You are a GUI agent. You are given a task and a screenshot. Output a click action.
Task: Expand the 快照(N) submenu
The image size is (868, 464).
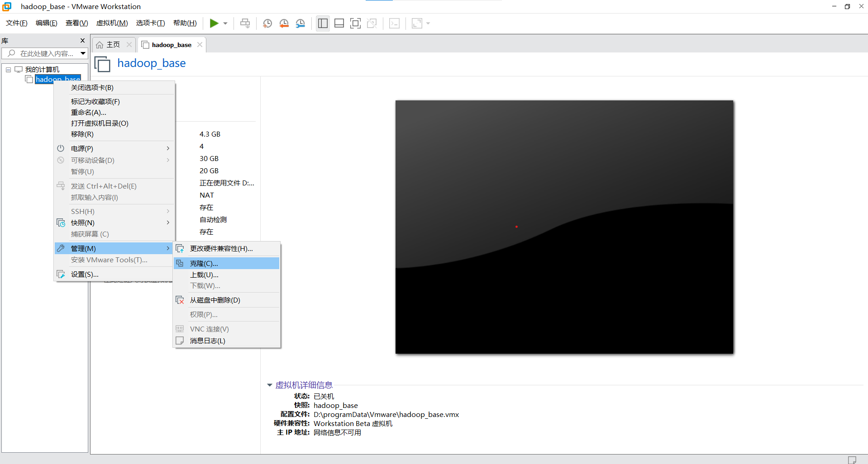[114, 223]
